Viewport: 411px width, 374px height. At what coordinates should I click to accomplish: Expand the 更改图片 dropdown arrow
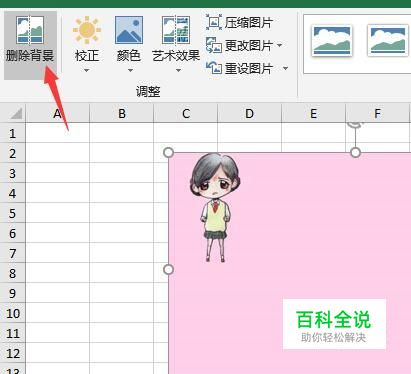[280, 45]
